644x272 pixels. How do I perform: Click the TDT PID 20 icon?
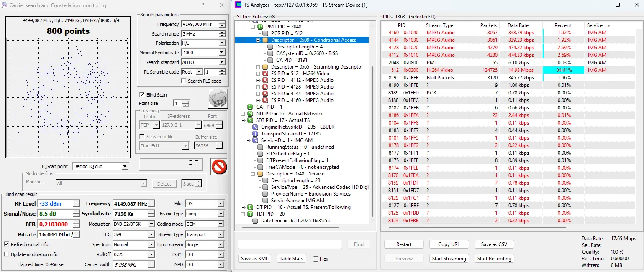[x=250, y=214]
